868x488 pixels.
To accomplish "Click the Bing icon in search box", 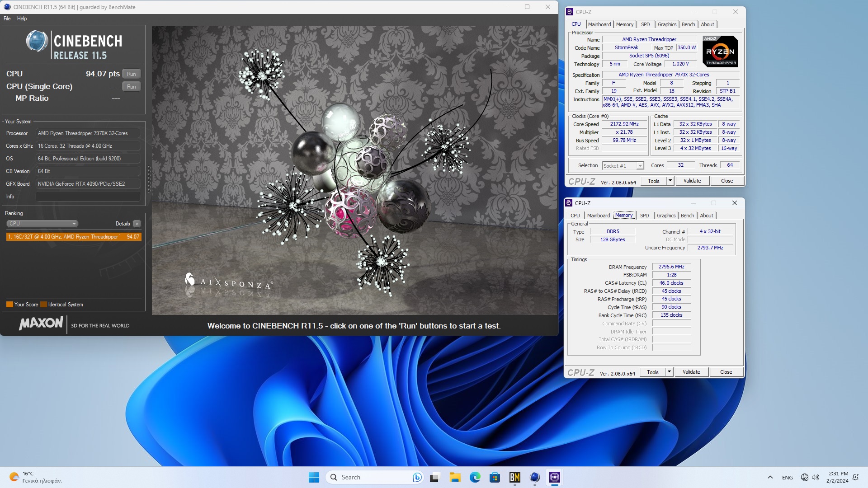I will [x=417, y=477].
